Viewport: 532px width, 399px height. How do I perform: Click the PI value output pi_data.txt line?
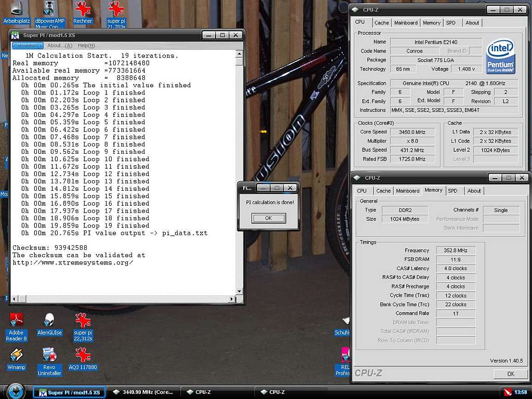(x=114, y=233)
